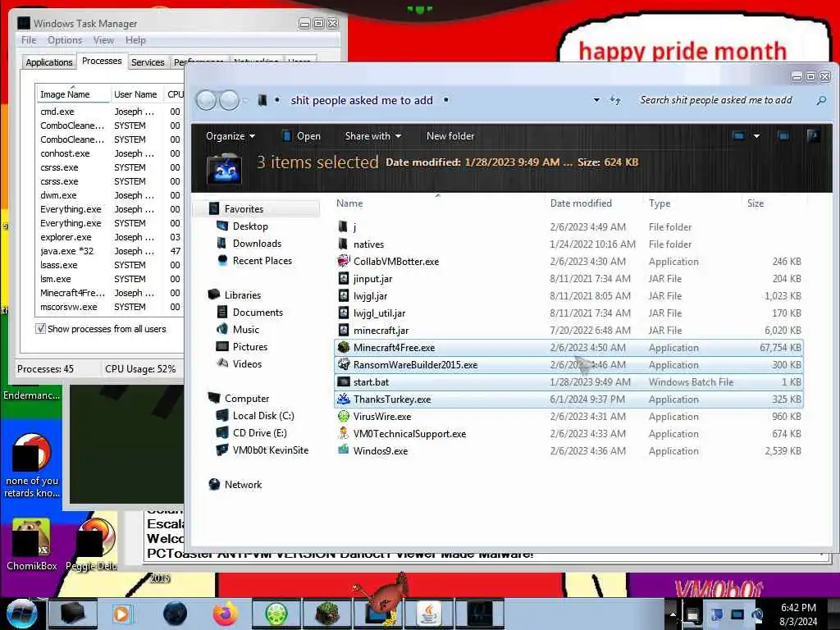Sort files by Size column header

tap(756, 203)
